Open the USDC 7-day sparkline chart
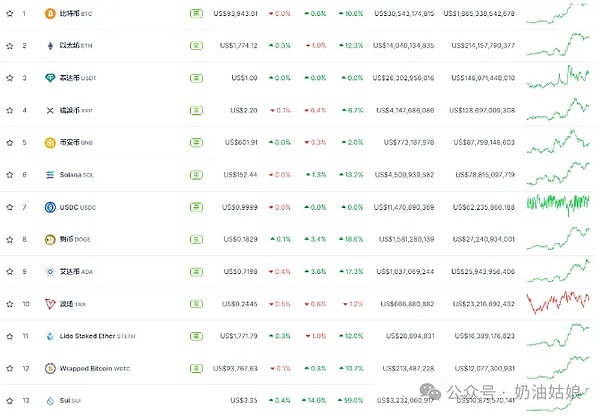600x416 pixels. 560,205
